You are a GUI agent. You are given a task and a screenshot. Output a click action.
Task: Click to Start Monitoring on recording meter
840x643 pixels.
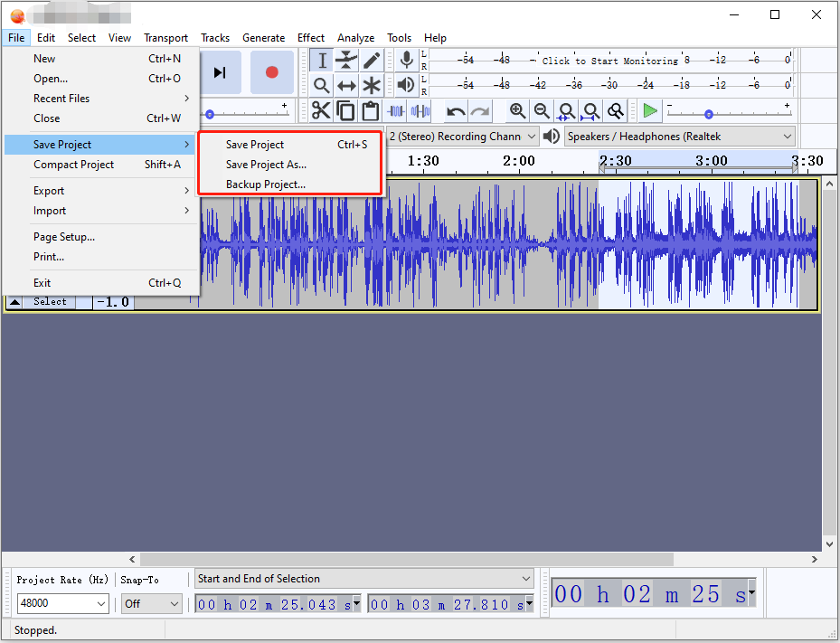[610, 61]
